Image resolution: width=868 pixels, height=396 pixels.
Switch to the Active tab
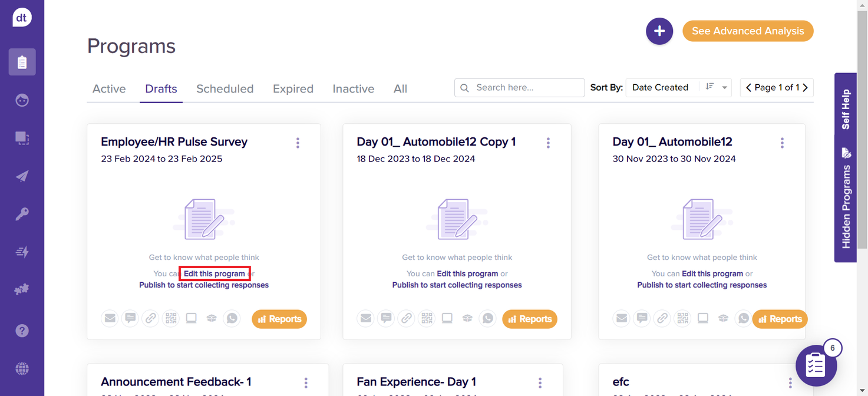[x=109, y=89]
